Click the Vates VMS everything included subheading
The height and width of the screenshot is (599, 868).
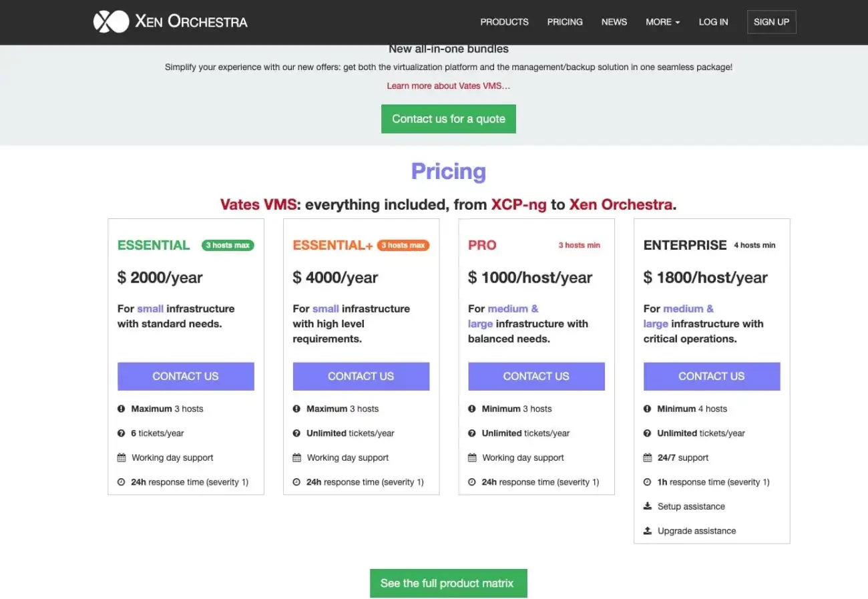[449, 204]
